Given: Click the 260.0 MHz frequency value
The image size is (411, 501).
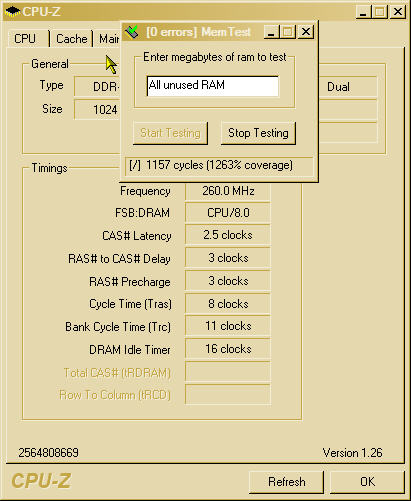Looking at the screenshot, I should [228, 191].
